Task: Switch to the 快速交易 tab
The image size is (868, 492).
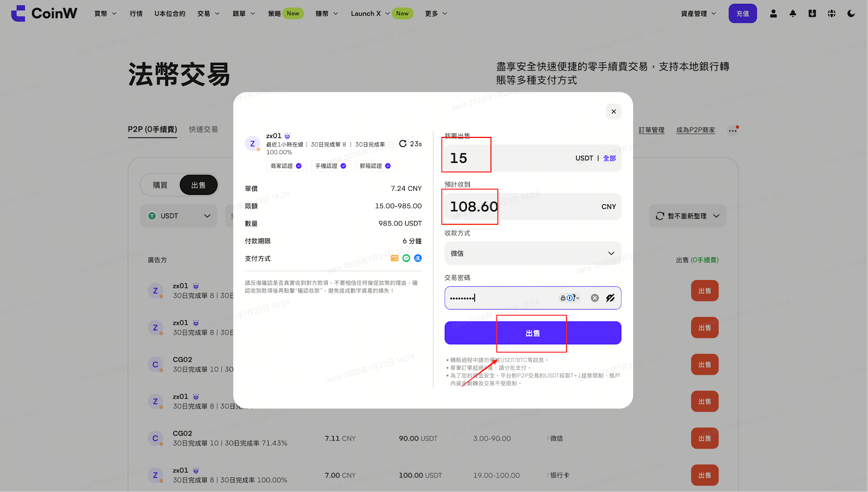Action: click(203, 129)
